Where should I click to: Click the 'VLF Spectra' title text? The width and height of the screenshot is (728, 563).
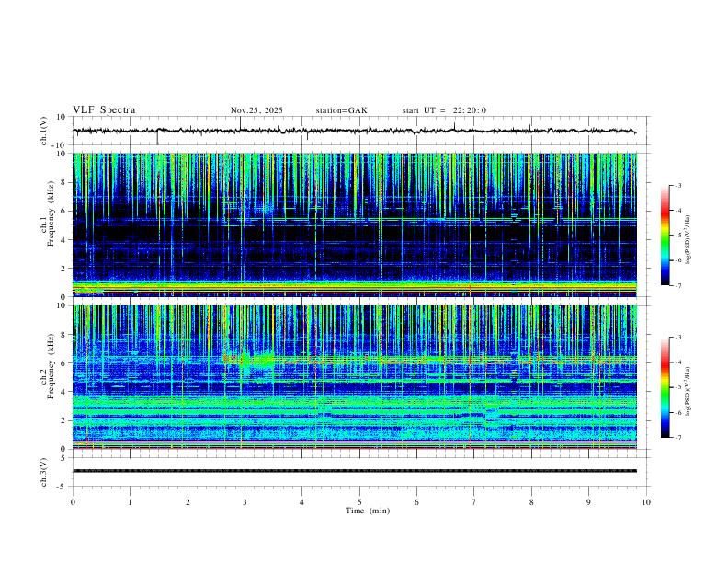tap(104, 110)
